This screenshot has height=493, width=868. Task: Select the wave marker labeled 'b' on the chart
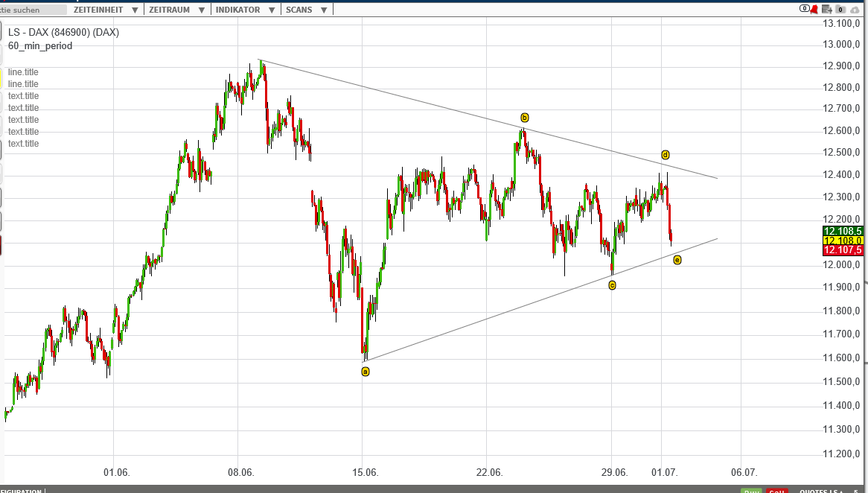pyautogui.click(x=526, y=117)
